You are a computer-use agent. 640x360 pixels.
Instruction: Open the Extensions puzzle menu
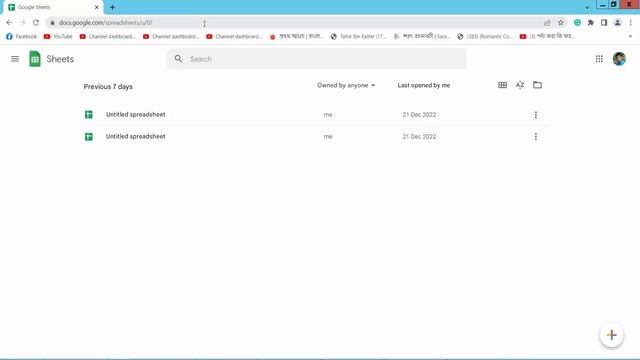(591, 23)
